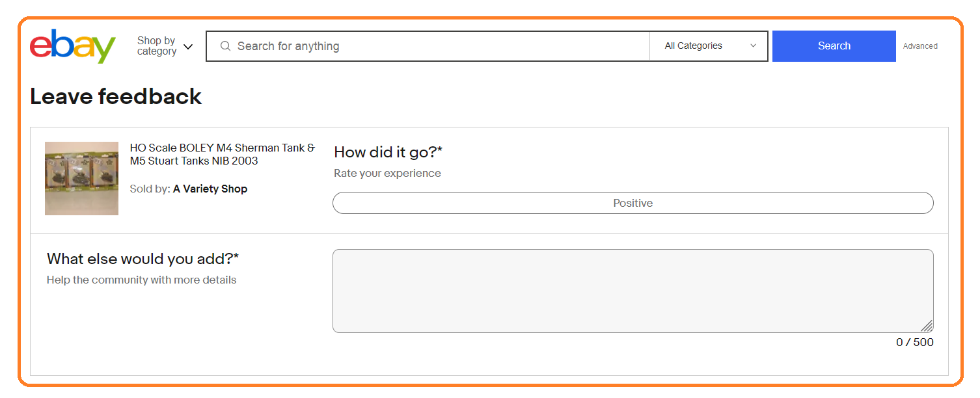Image resolution: width=980 pixels, height=398 pixels.
Task: Click the Leave feedback page heading
Action: click(x=116, y=96)
